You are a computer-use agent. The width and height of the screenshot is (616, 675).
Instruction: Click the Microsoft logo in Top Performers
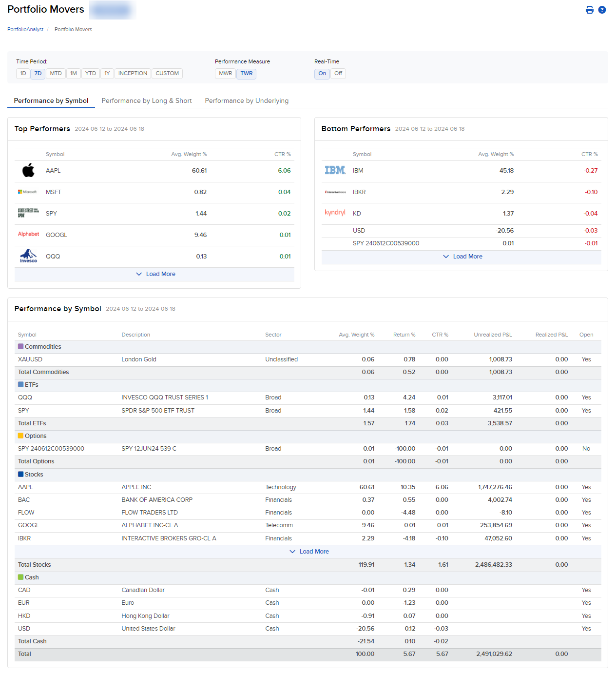(28, 192)
